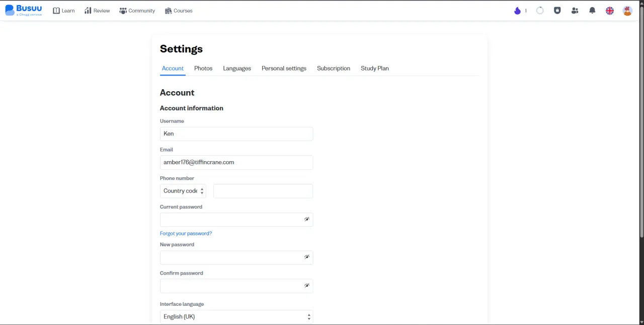Follow the Forgot your password? link
Viewport: 644px width, 325px height.
click(186, 234)
